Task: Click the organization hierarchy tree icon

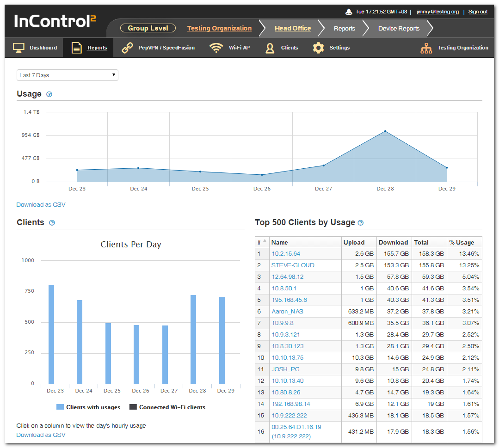Action: click(426, 48)
